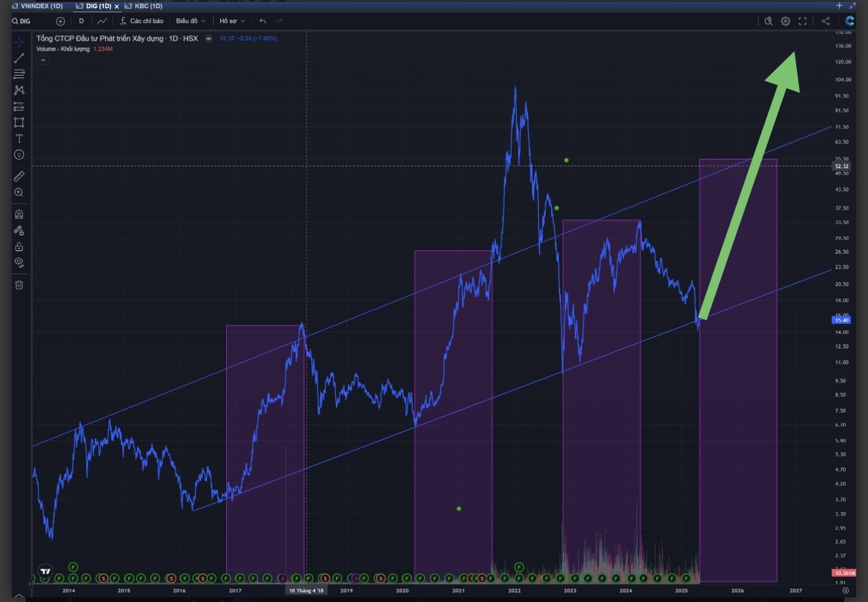
Task: Toggle magnet mode for drawings
Action: click(x=19, y=214)
